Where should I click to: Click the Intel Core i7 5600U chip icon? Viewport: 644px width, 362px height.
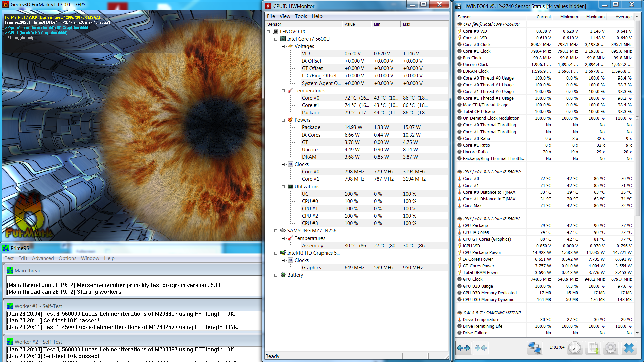[x=283, y=39]
